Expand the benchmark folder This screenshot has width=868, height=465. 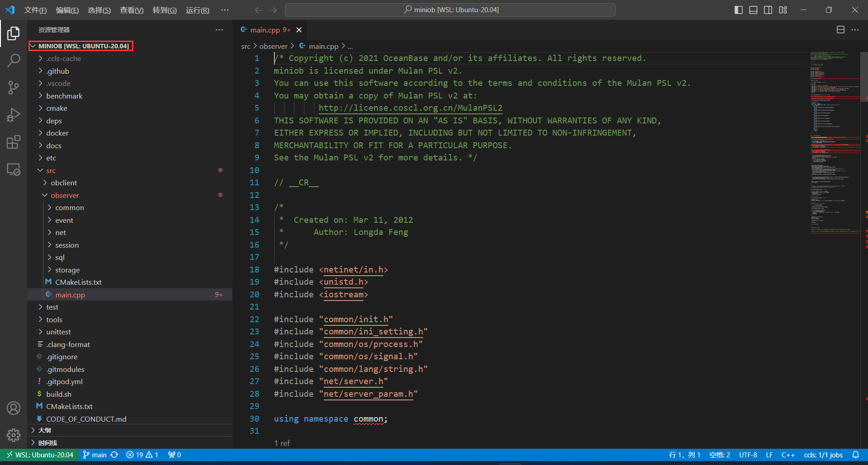tap(64, 96)
